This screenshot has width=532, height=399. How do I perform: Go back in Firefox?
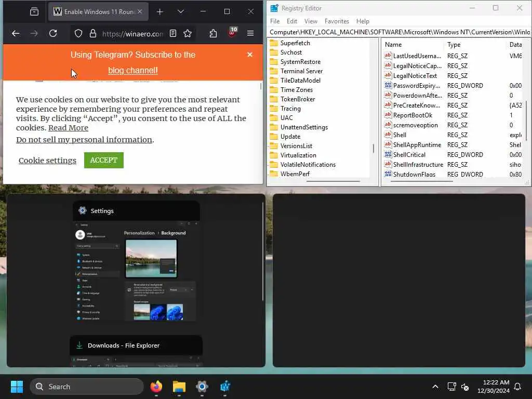tap(16, 33)
